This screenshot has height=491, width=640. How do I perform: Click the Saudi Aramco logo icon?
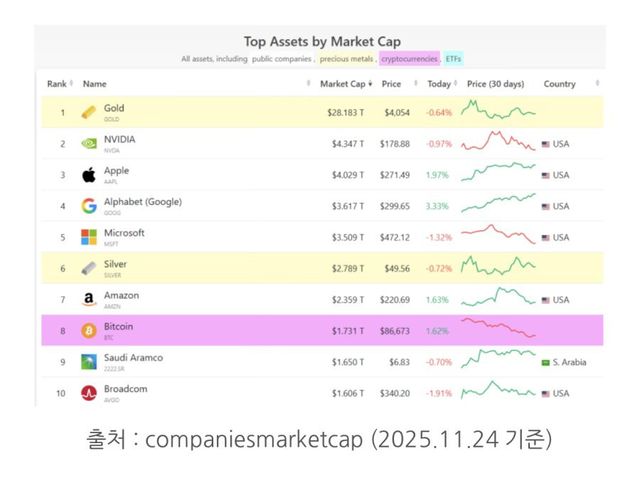pos(88,362)
